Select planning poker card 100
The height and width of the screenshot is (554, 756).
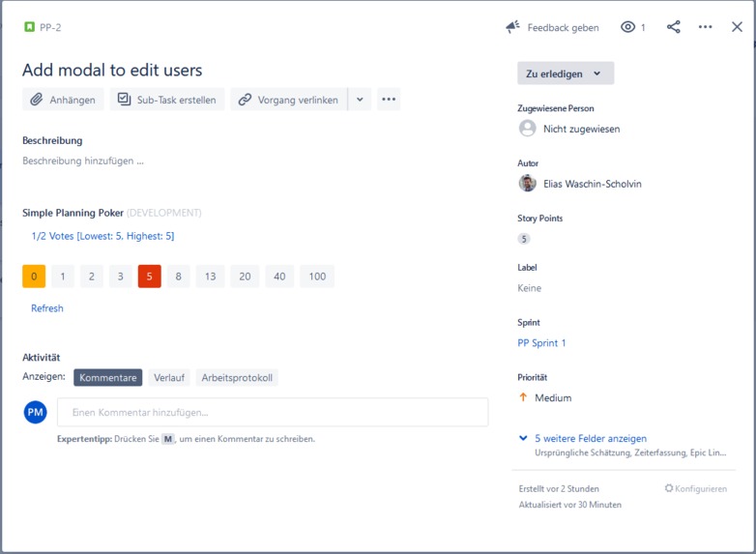pos(317,277)
